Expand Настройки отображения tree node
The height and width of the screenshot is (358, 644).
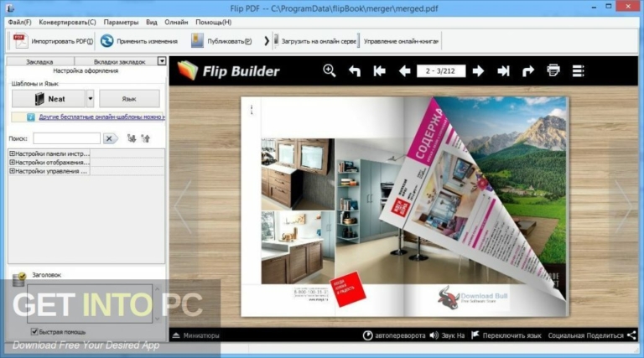tap(12, 162)
